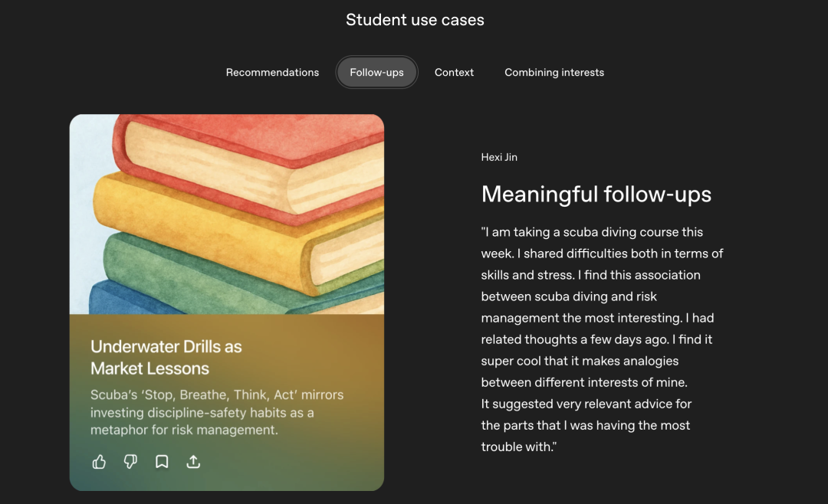Click the thumbs down icon on the card
828x504 pixels.
(x=130, y=462)
